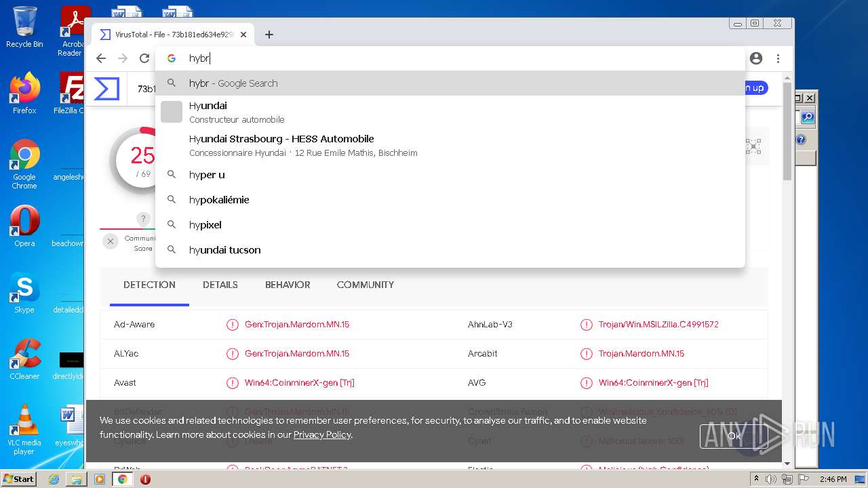Click the alert icon beside Avast

coord(233,383)
